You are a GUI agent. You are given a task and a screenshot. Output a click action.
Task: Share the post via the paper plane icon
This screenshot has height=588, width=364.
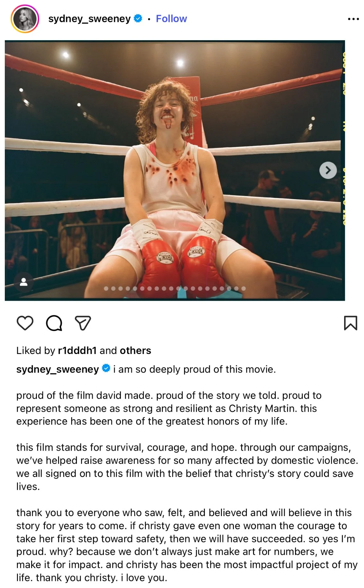coord(83,323)
